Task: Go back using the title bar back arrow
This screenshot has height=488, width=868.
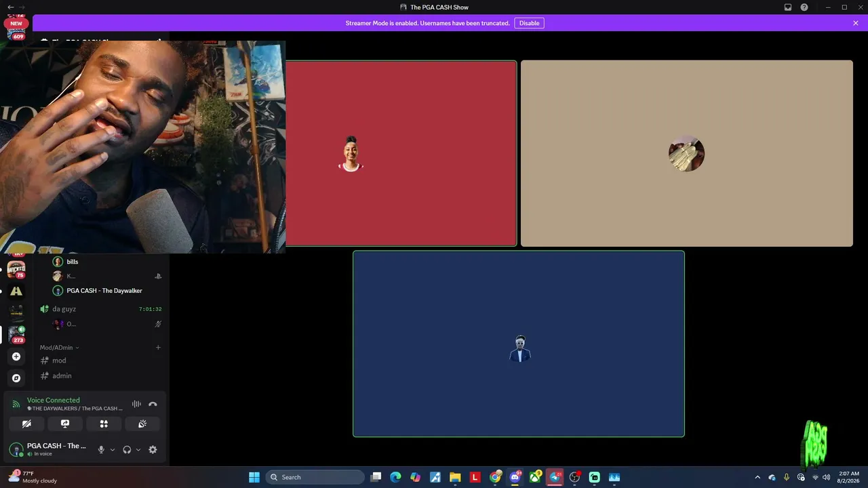Action: click(10, 7)
